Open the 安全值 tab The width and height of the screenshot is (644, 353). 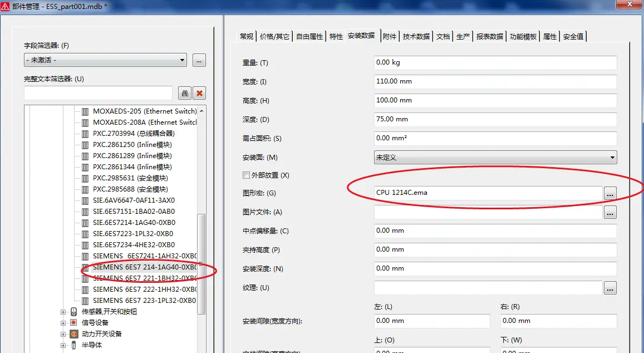[x=573, y=37]
